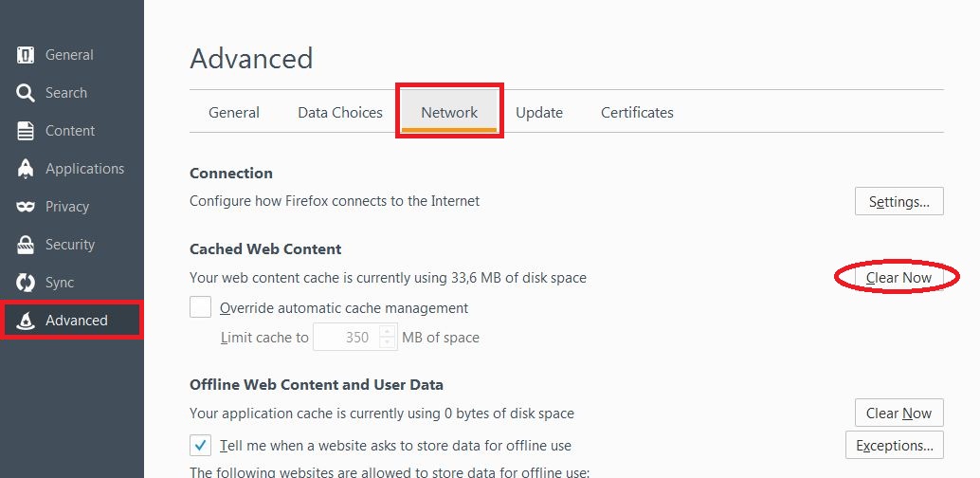This screenshot has height=478, width=980.
Task: Open the Sync section label in sidebar
Action: coord(60,283)
